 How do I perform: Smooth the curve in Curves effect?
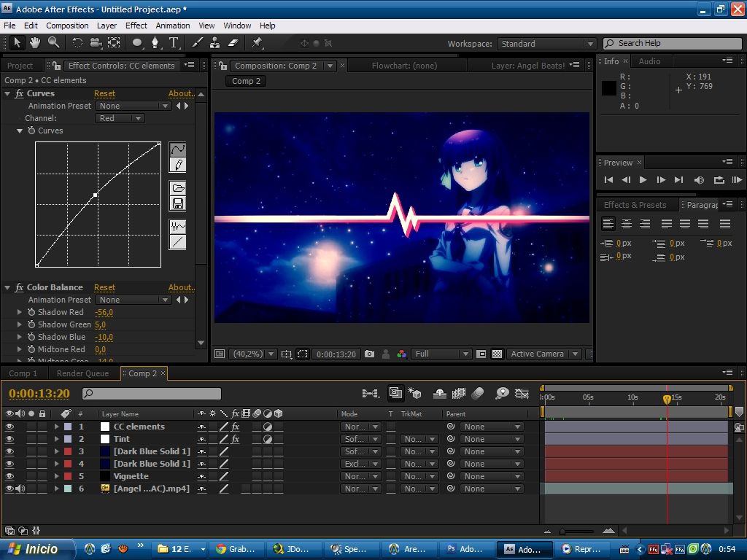point(178,227)
